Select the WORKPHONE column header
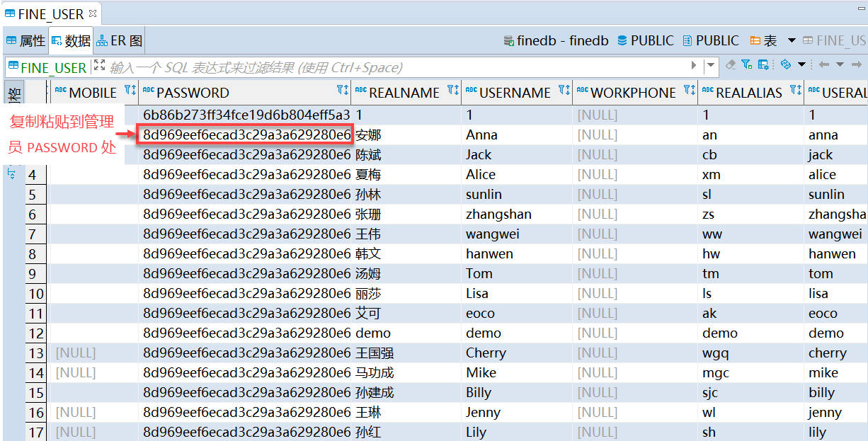 [x=635, y=92]
